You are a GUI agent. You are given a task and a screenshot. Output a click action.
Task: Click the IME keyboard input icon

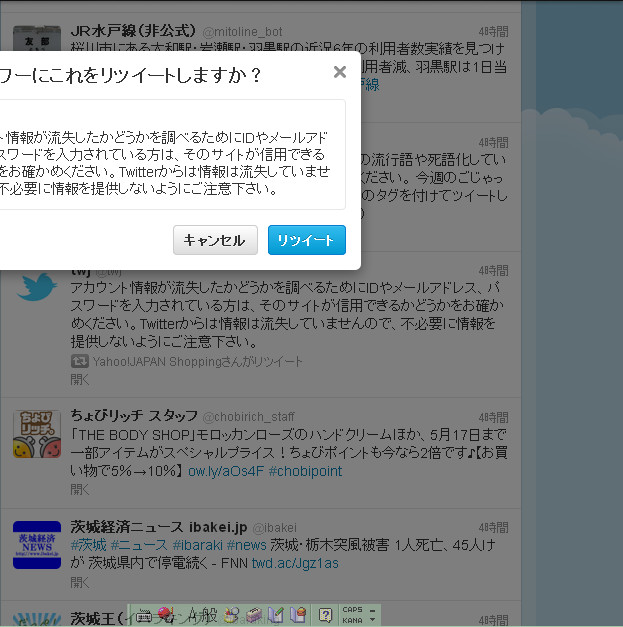click(x=144, y=615)
